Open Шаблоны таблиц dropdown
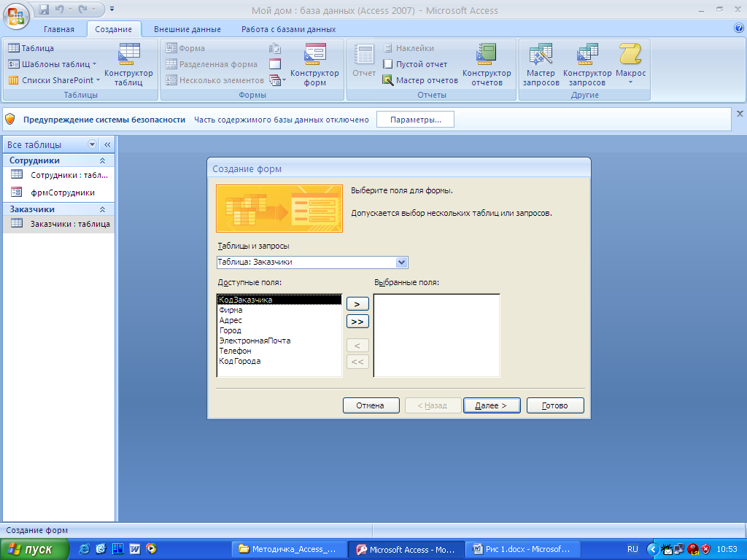Screen dimensions: 747x560 pos(52,64)
